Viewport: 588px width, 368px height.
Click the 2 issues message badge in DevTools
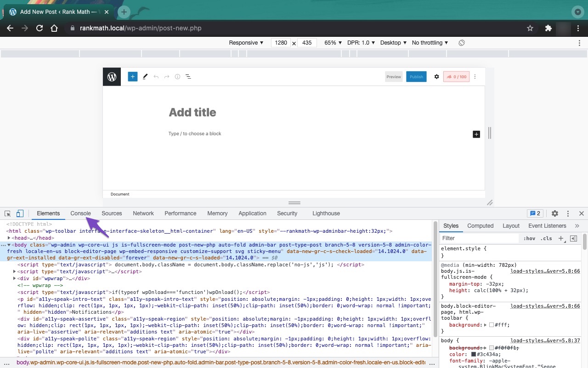(x=535, y=213)
